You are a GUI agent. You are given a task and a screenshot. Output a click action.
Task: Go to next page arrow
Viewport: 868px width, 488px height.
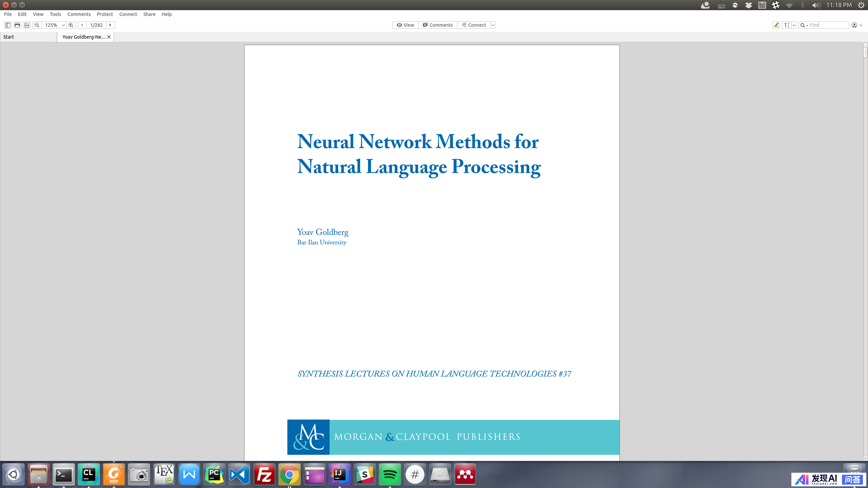click(111, 25)
